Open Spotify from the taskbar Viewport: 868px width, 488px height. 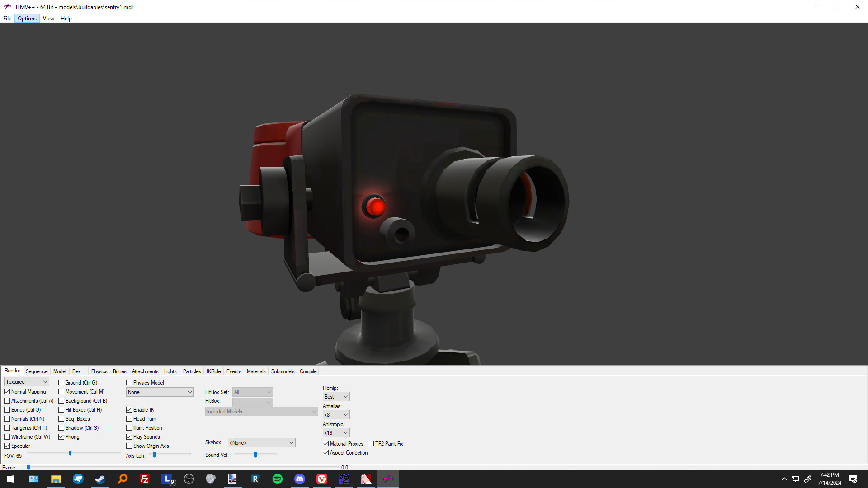(x=278, y=479)
